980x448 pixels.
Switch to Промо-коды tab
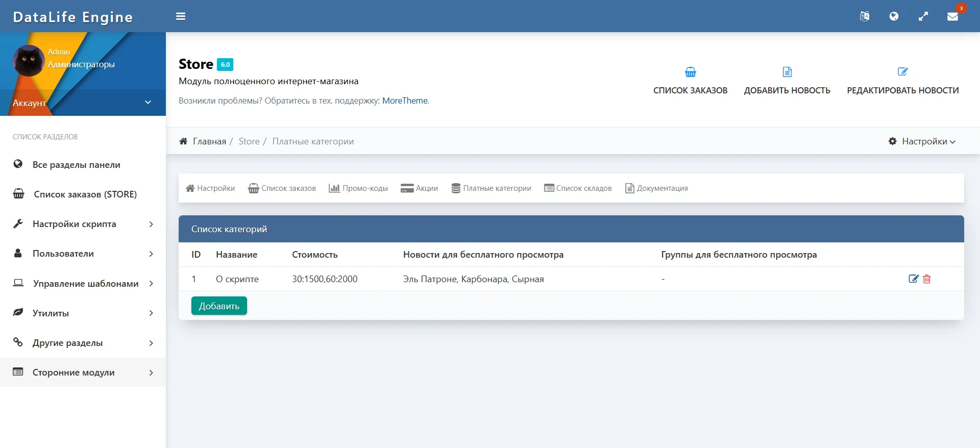[358, 188]
